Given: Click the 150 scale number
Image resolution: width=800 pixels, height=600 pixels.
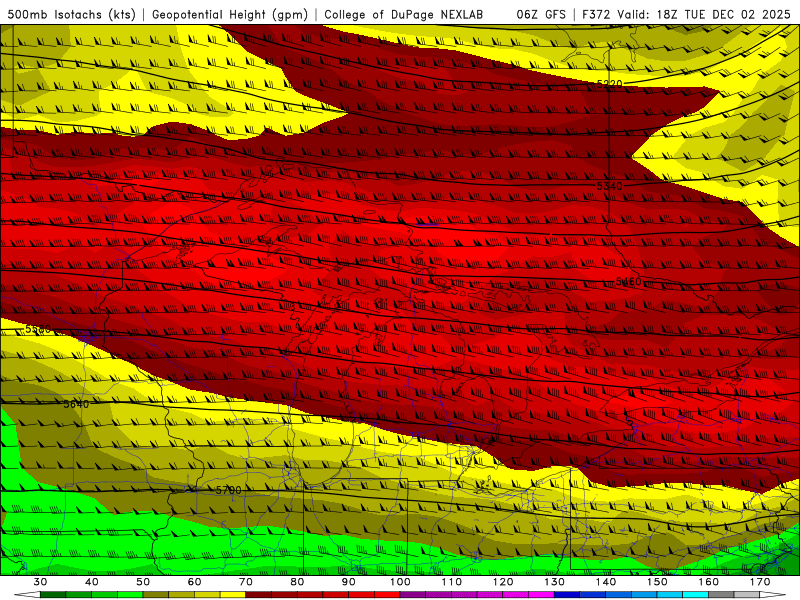Looking at the screenshot, I should point(657,582).
